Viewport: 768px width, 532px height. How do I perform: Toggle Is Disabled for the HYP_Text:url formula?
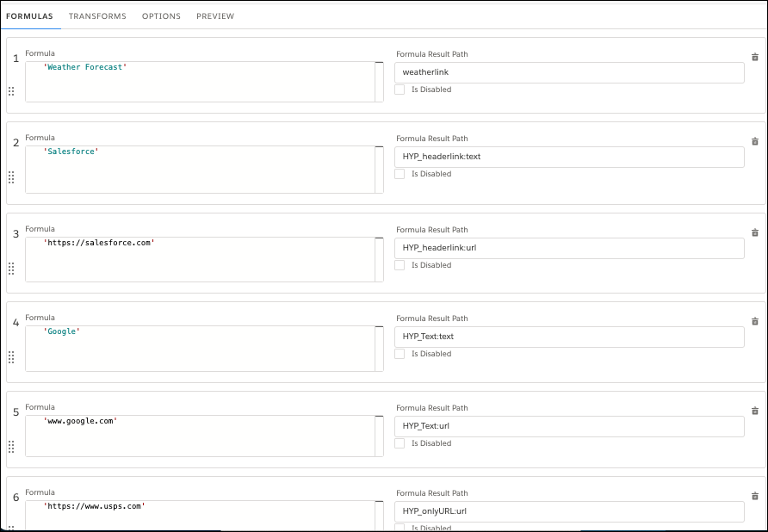pyautogui.click(x=400, y=443)
